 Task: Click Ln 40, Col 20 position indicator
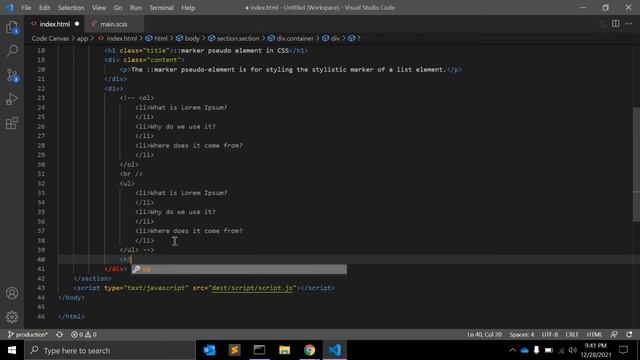(484, 334)
